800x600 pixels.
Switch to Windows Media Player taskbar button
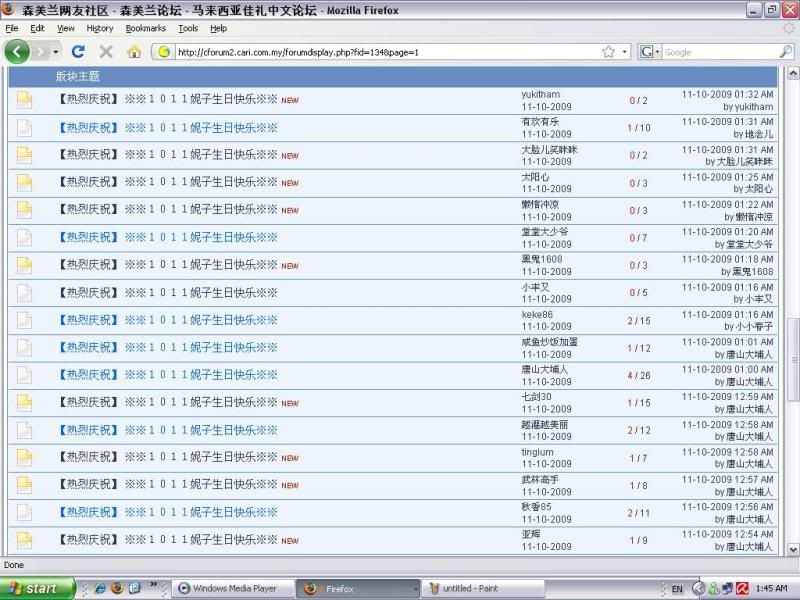click(233, 588)
